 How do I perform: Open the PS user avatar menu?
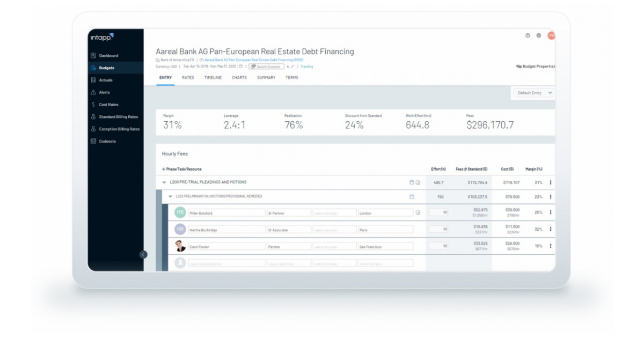(x=551, y=35)
